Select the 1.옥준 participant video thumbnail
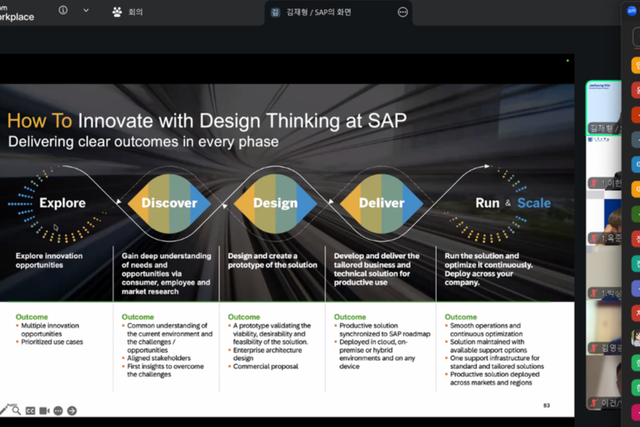 click(x=604, y=218)
